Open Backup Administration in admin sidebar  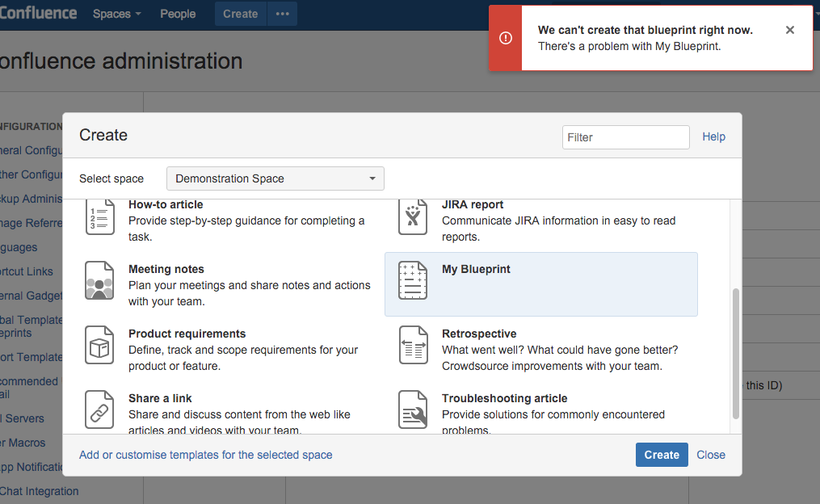coord(32,199)
